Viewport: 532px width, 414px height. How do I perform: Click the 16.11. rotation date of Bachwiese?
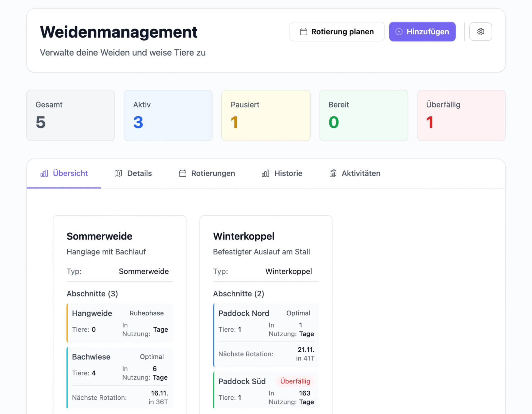[159, 393]
